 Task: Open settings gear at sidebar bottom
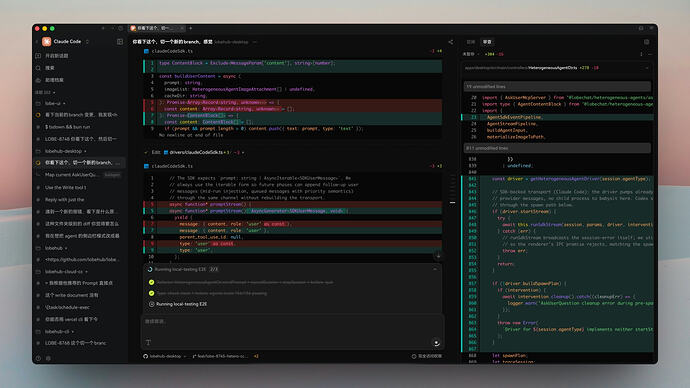click(x=48, y=358)
